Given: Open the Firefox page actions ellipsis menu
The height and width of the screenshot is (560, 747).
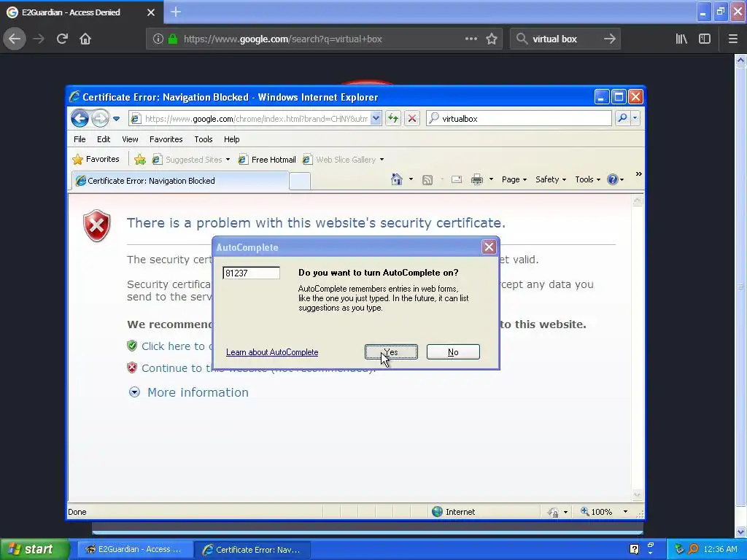Looking at the screenshot, I should point(471,39).
